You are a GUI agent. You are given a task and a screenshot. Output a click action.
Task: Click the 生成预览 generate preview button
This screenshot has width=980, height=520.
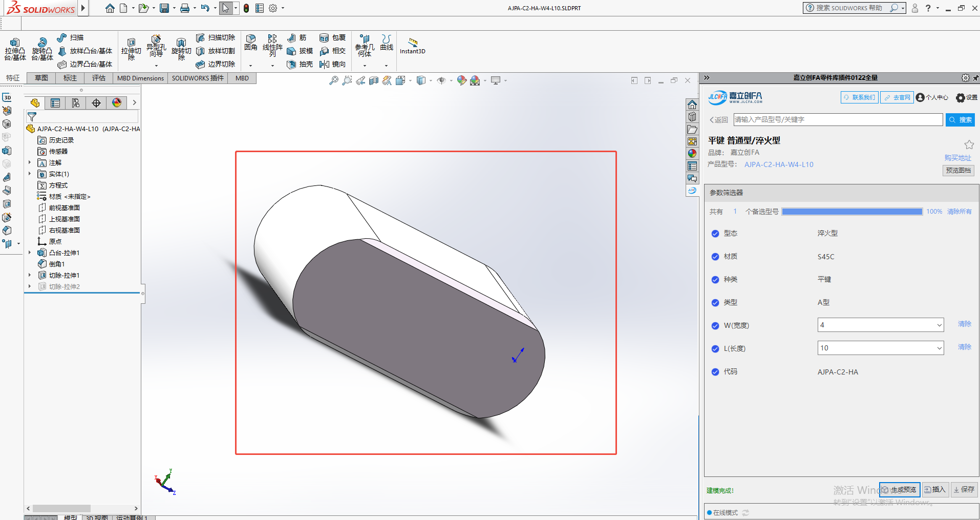[x=900, y=490]
